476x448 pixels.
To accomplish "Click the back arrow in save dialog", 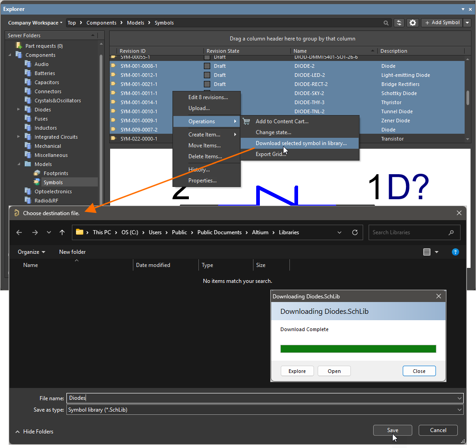I will [19, 232].
